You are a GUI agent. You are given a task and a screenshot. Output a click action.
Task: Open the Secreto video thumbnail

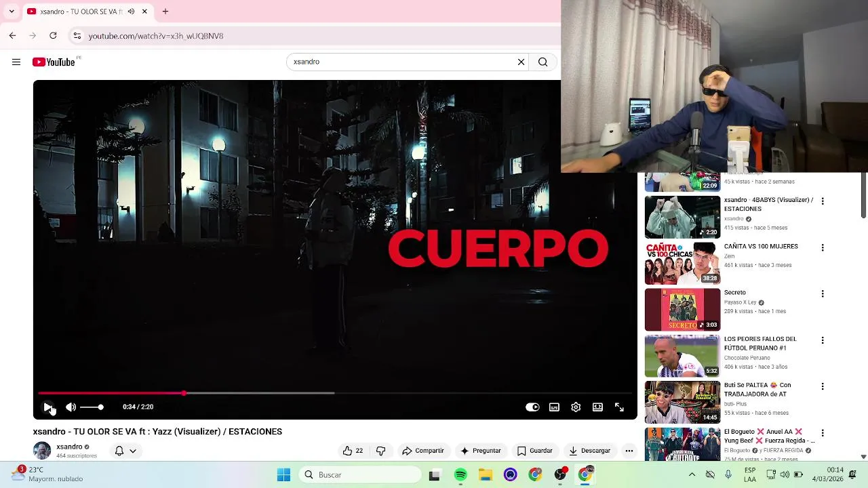(682, 309)
